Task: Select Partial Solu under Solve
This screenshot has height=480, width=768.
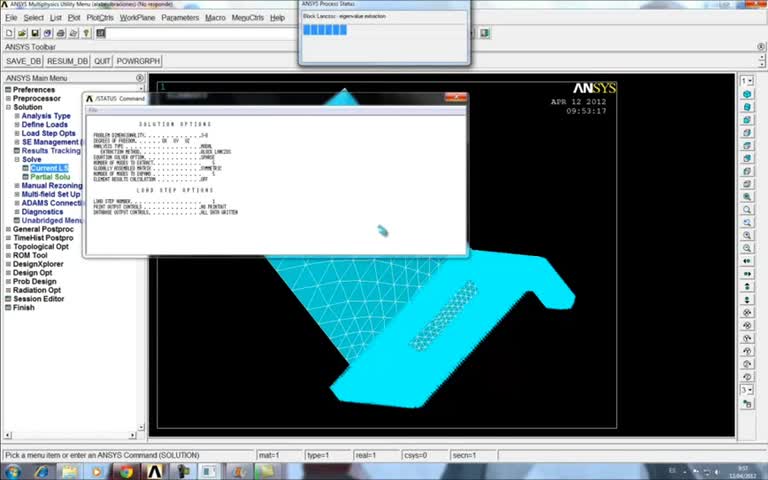Action: click(x=50, y=177)
